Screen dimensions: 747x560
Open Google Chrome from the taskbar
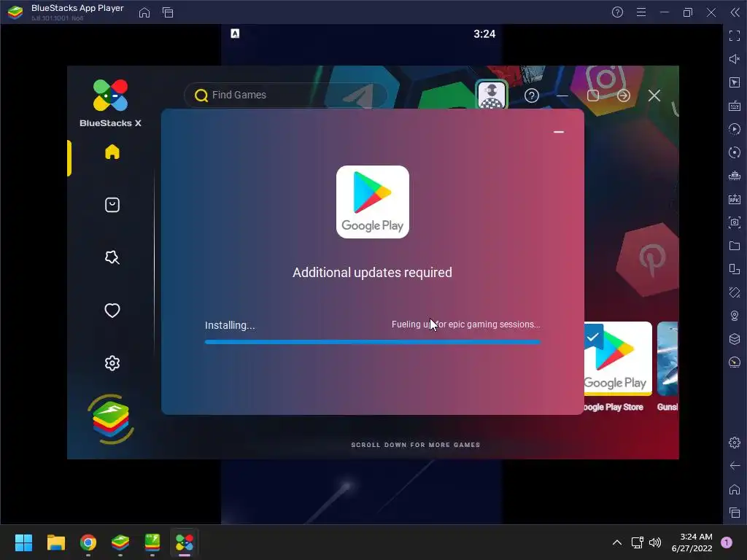pos(88,542)
